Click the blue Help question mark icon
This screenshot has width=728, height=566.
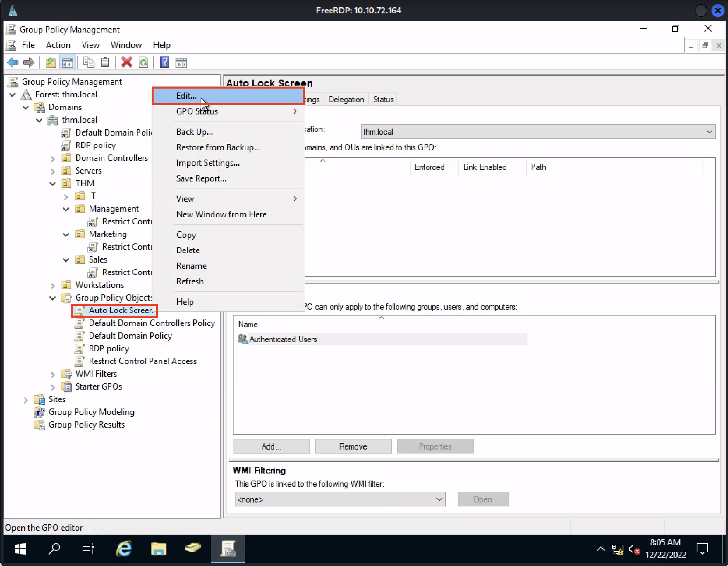tap(165, 62)
